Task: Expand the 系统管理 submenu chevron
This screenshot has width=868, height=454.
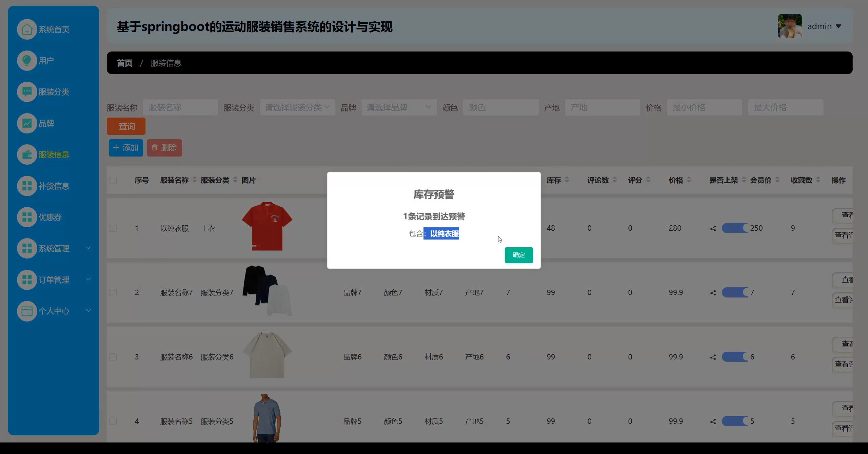Action: tap(88, 248)
